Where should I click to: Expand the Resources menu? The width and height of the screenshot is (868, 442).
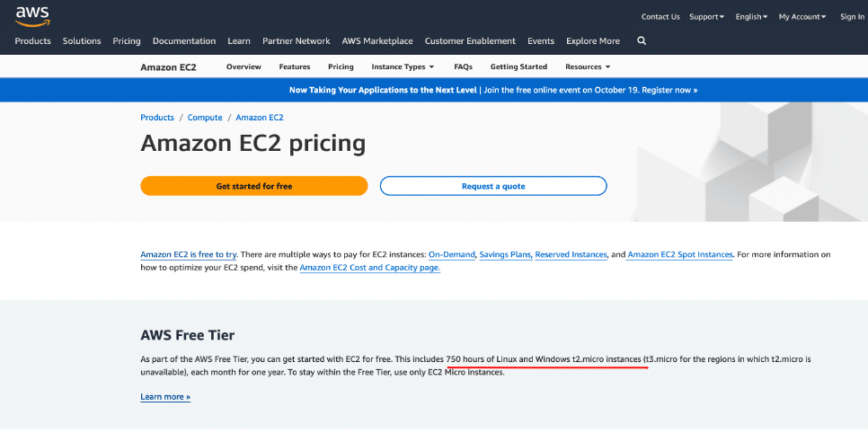[x=588, y=66]
